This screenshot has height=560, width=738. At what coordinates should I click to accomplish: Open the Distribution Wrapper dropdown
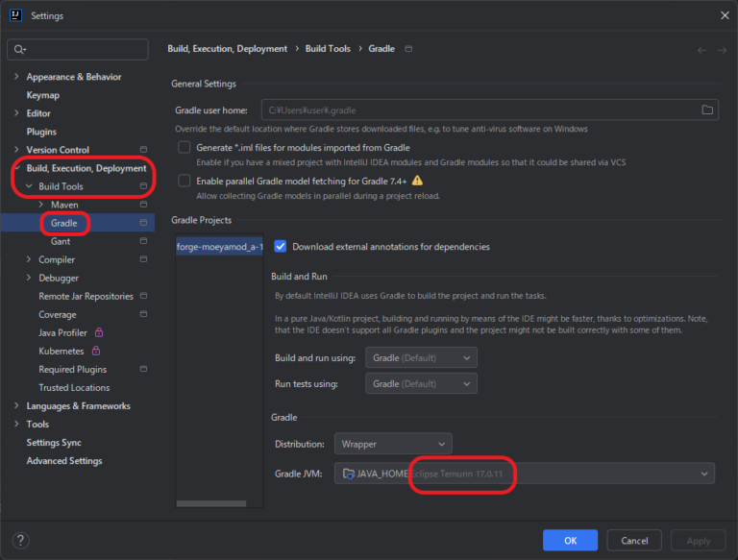[x=392, y=444]
